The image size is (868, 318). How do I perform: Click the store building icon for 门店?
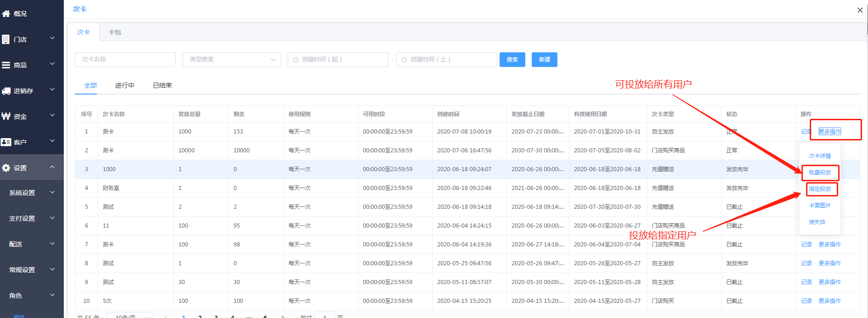point(6,39)
